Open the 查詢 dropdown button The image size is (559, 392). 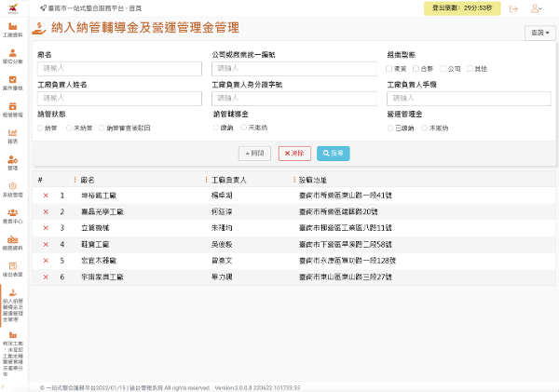539,33
